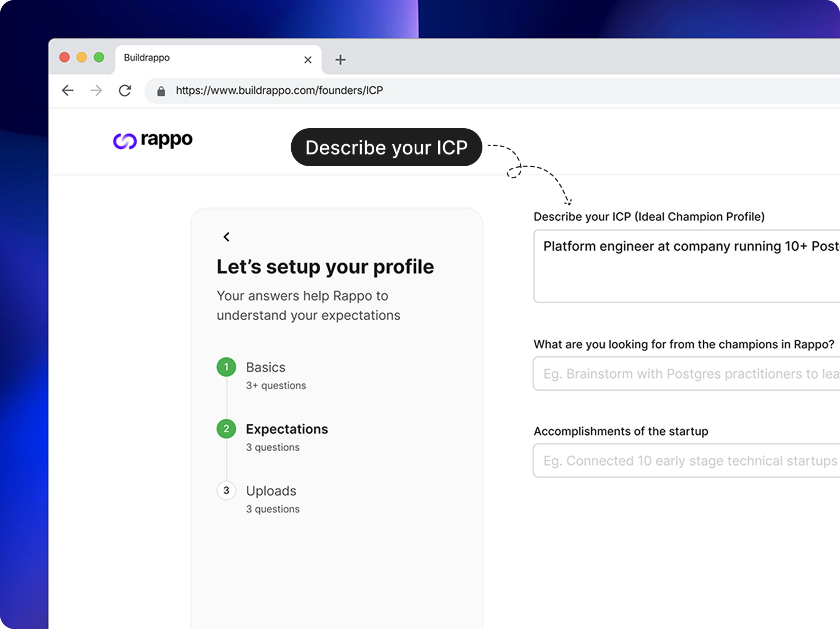Click the padlock site security icon
This screenshot has width=840, height=629.
tap(161, 91)
